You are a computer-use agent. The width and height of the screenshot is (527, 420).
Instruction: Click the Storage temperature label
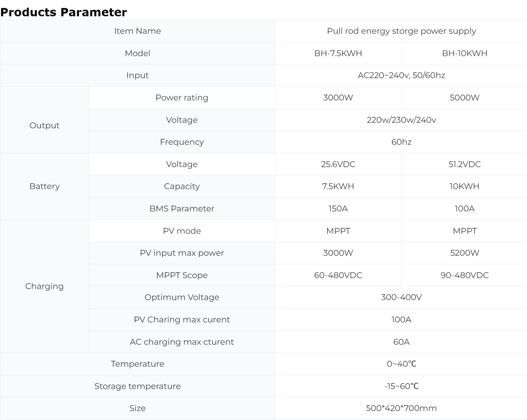tap(137, 386)
